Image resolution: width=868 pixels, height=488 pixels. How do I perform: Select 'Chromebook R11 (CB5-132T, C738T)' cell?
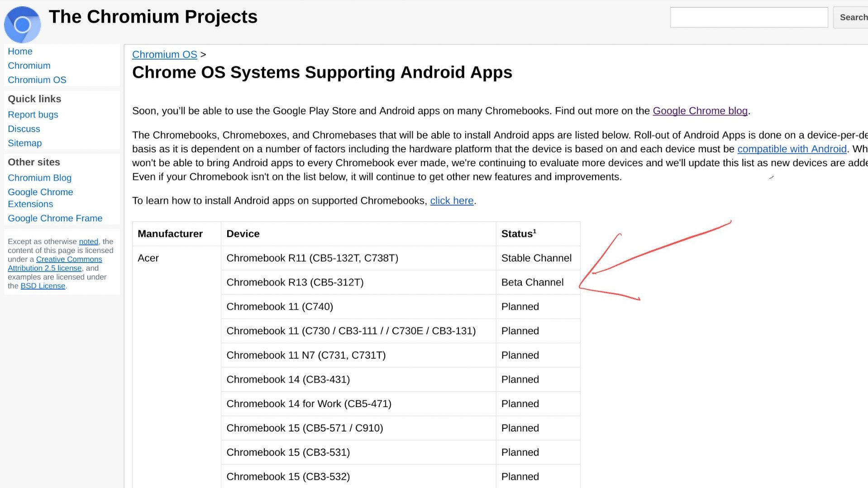pos(358,258)
